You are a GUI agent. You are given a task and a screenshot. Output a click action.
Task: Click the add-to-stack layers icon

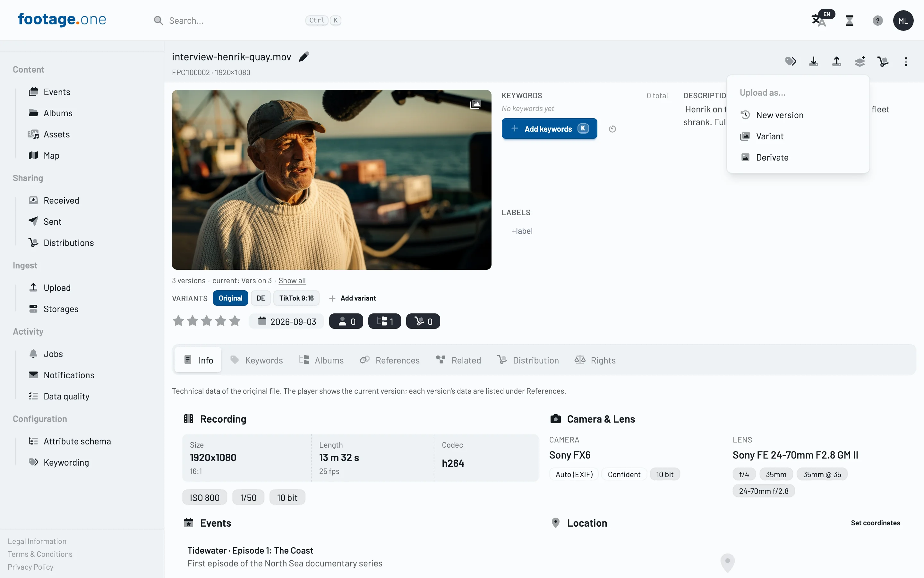point(860,62)
